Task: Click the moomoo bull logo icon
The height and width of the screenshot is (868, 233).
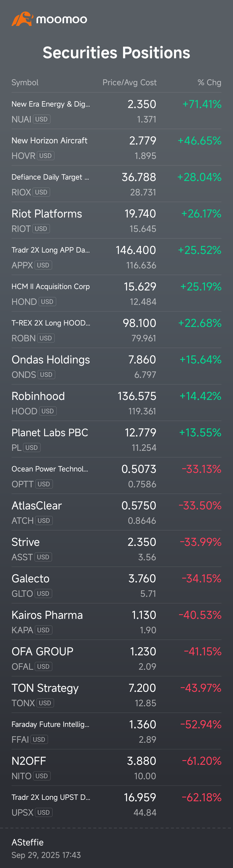Action: click(22, 19)
